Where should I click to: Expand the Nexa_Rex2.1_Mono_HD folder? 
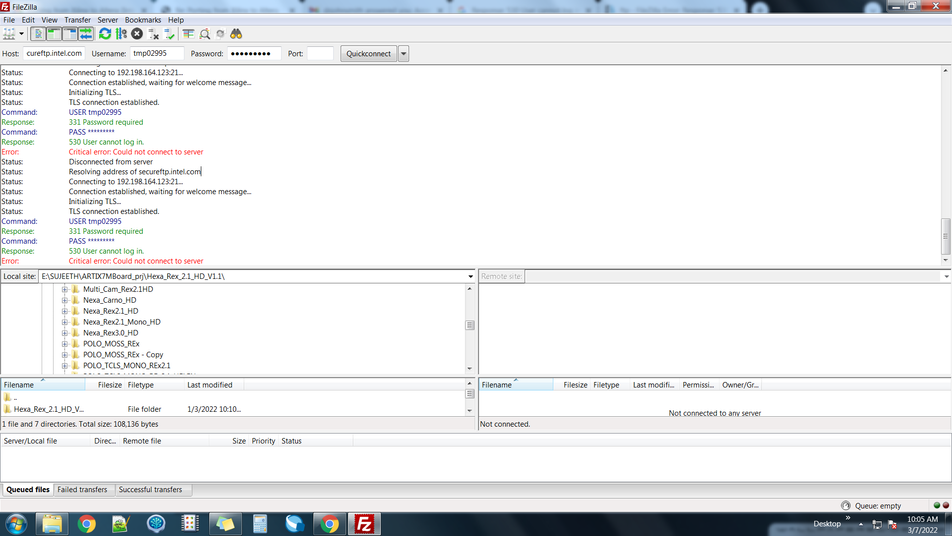click(x=65, y=322)
